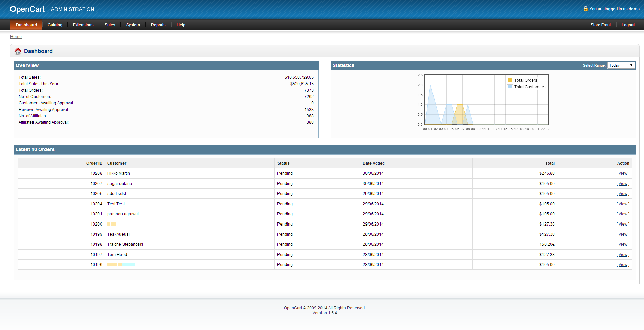Click the OpenCart logo in header
644x330 pixels.
click(x=27, y=9)
